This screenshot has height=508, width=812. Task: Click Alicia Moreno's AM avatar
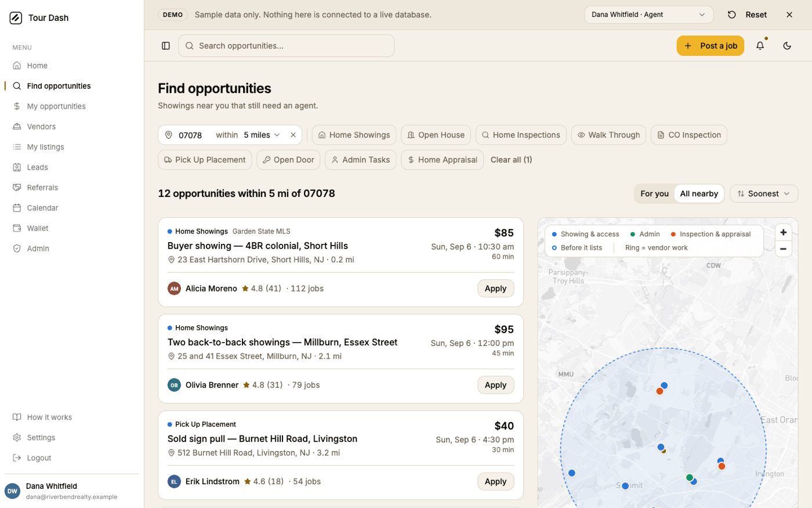pyautogui.click(x=174, y=289)
